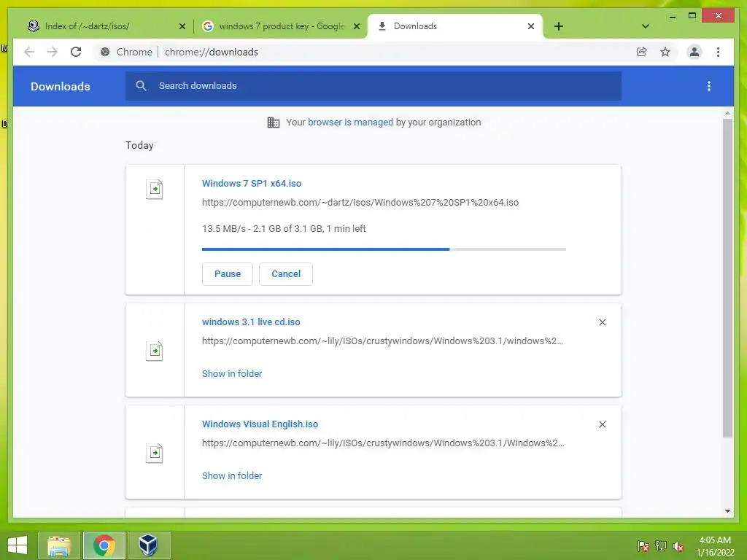This screenshot has height=560, width=747.
Task: Close the 'Index of /~dartz/isos/' tab
Action: pyautogui.click(x=182, y=26)
